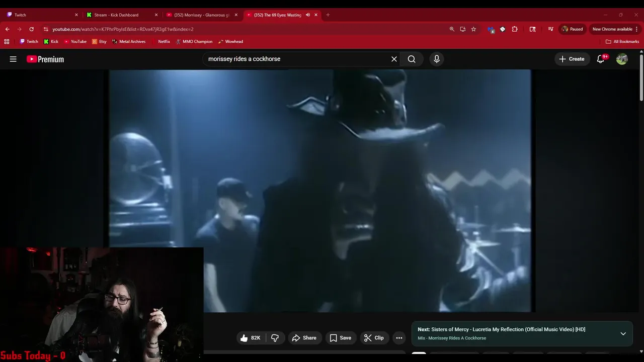Click the address bar URL

(123, 29)
